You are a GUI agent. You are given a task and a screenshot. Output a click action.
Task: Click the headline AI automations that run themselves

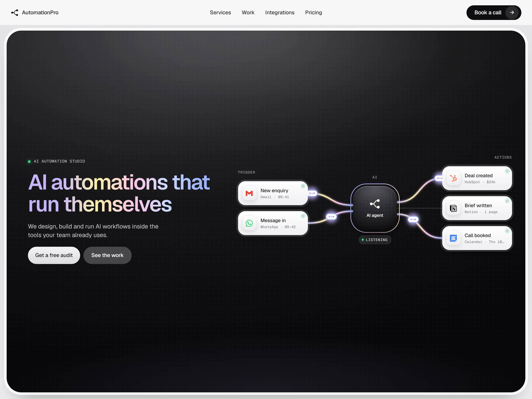pyautogui.click(x=119, y=193)
